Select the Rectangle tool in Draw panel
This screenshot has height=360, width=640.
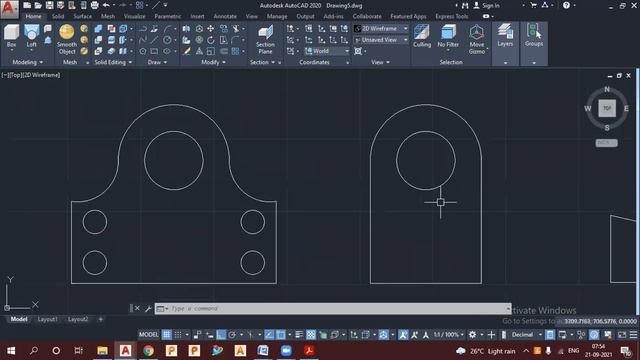pyautogui.click(x=154, y=51)
